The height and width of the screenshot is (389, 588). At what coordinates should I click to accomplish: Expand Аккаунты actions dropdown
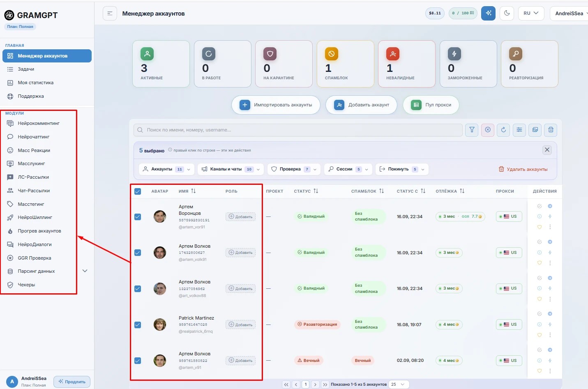[x=166, y=169]
